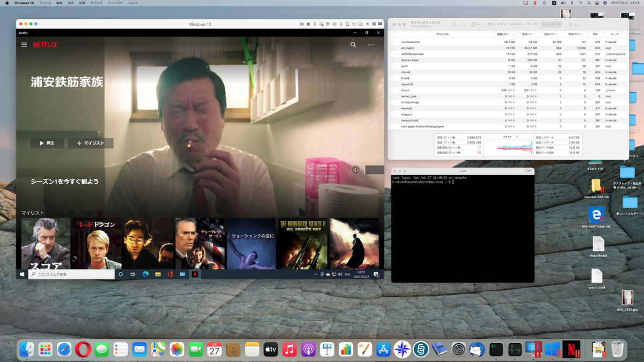This screenshot has width=644, height=362.
Task: Select the mDNSResponder process row
Action: pyautogui.click(x=508, y=54)
